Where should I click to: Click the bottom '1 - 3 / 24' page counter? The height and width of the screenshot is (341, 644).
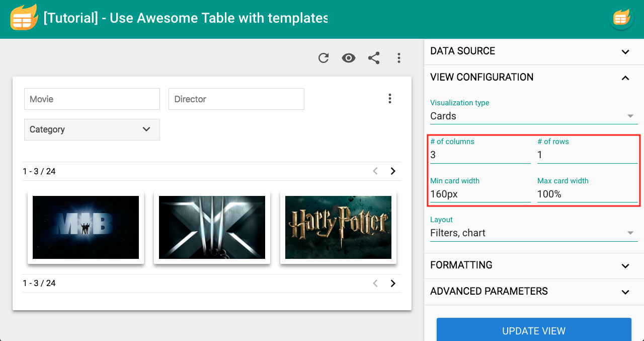[39, 283]
